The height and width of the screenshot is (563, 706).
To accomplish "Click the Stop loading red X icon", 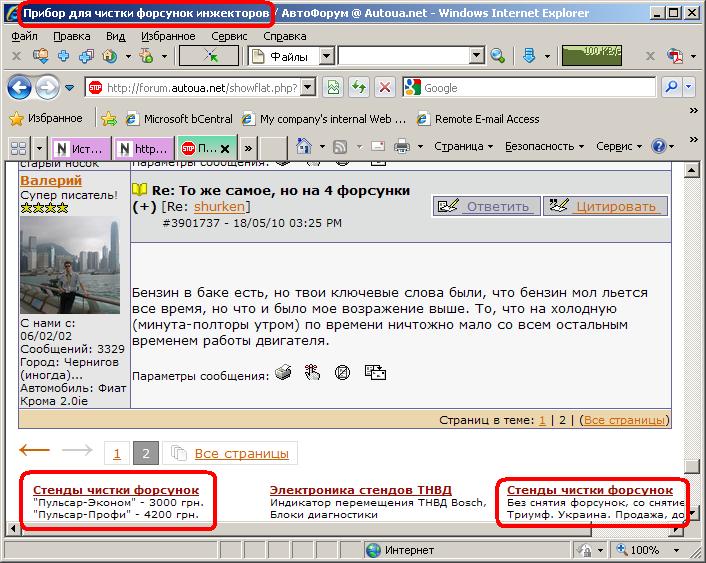I will point(385,88).
